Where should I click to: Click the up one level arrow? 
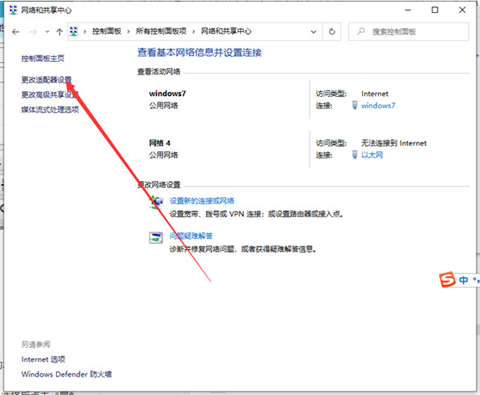59,32
